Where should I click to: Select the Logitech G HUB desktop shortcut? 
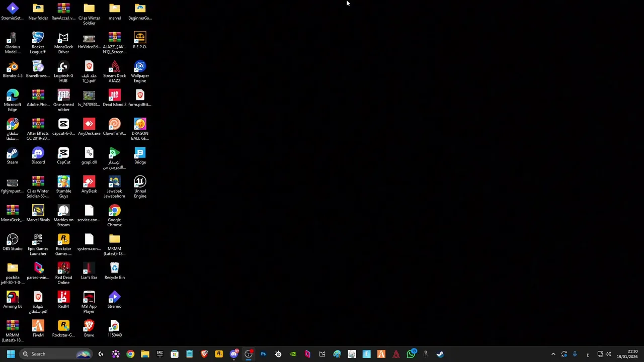(63, 72)
